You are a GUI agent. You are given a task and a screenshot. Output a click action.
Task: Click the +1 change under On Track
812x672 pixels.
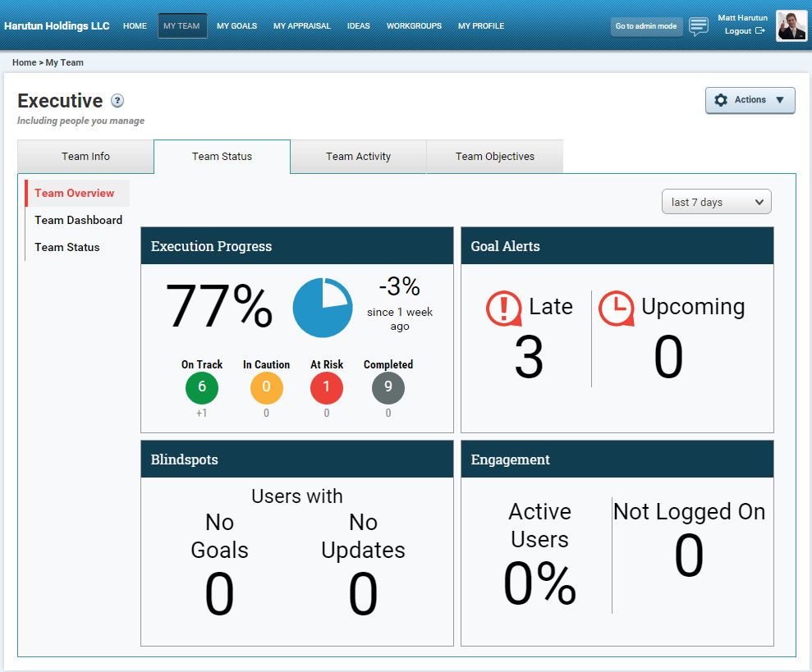tap(201, 414)
